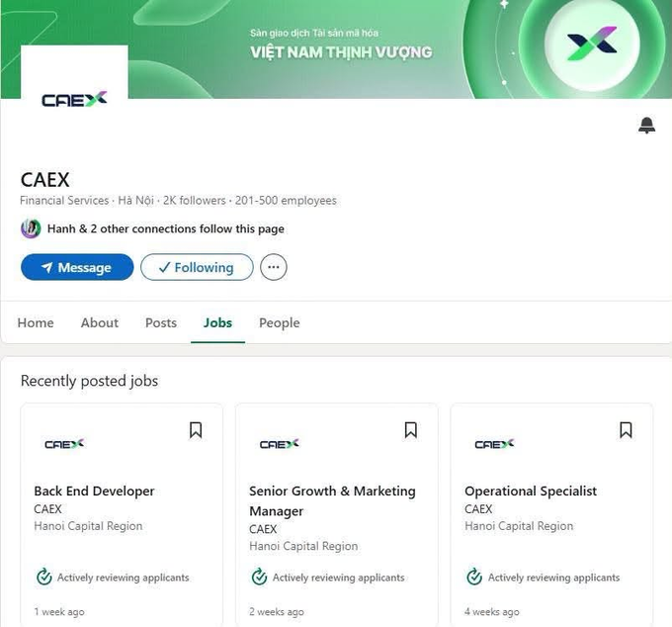The image size is (672, 627).
Task: Click the CAEX company profile logo
Action: click(x=74, y=100)
